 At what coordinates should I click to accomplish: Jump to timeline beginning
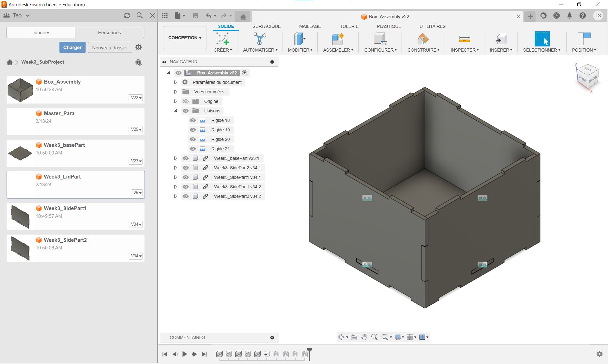[x=165, y=354]
